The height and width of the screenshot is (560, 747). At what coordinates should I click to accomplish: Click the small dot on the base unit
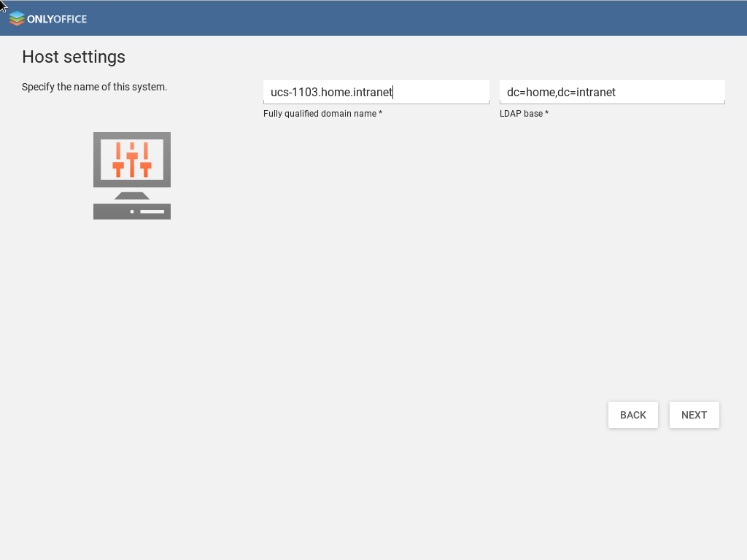[132, 211]
